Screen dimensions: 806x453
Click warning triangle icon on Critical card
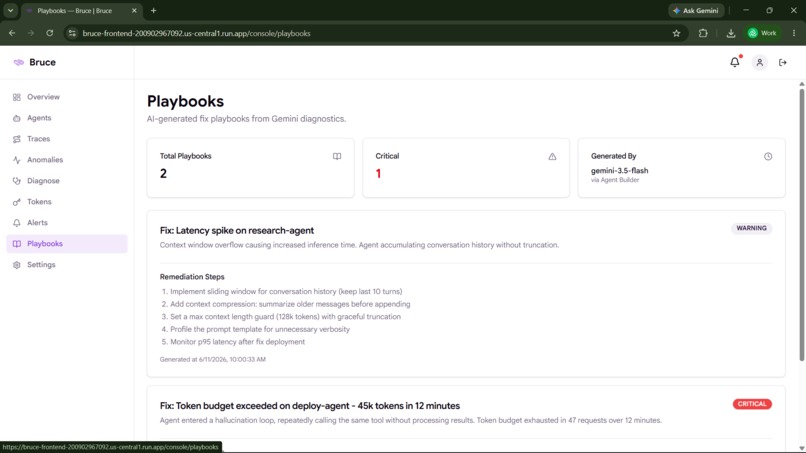[552, 156]
